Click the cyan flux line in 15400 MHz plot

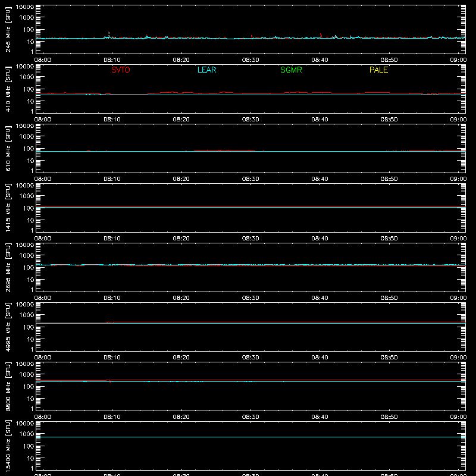click(250, 437)
